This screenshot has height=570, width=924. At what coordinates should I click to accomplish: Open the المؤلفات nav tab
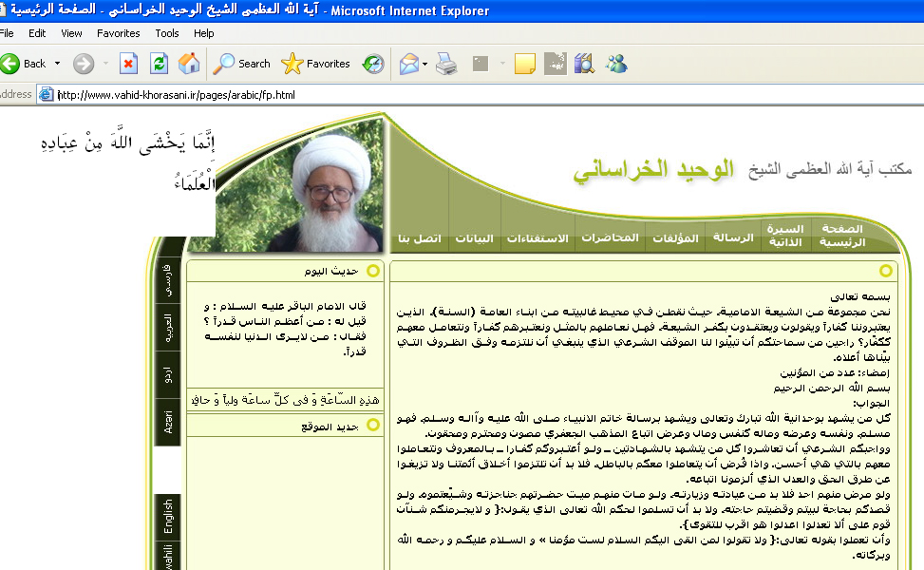(675, 237)
